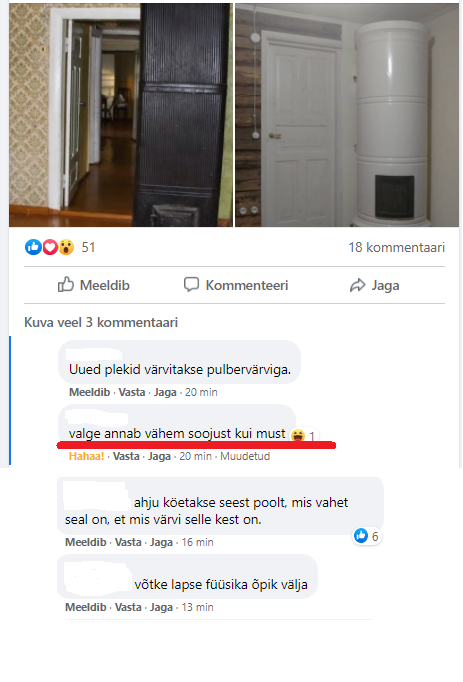463x682 pixels.
Task: Reply to the ahju köetakse comment with Vasta
Action: pyautogui.click(x=128, y=542)
